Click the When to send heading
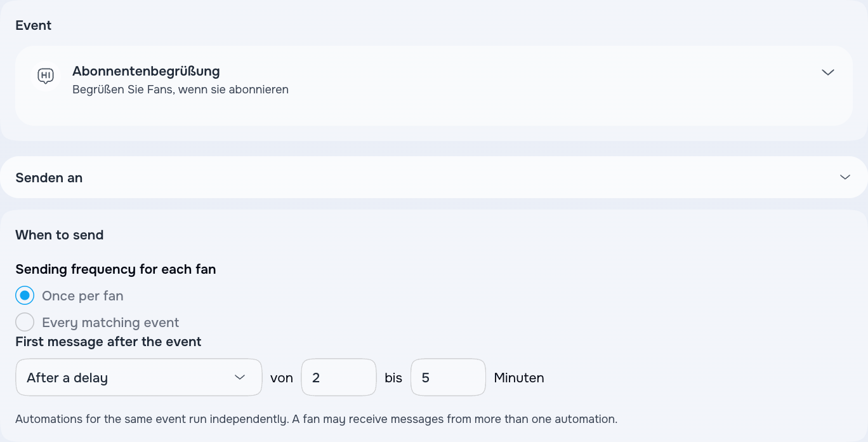The height and width of the screenshot is (442, 868). pos(60,235)
